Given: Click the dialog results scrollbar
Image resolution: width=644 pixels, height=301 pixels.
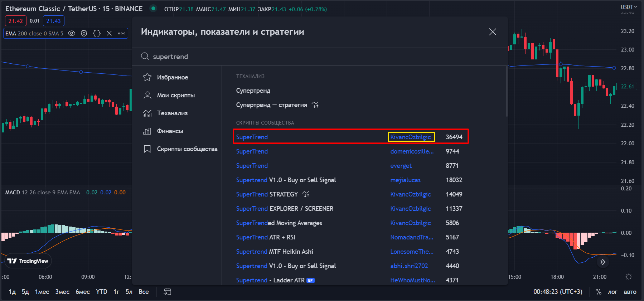Looking at the screenshot, I should click(507, 91).
